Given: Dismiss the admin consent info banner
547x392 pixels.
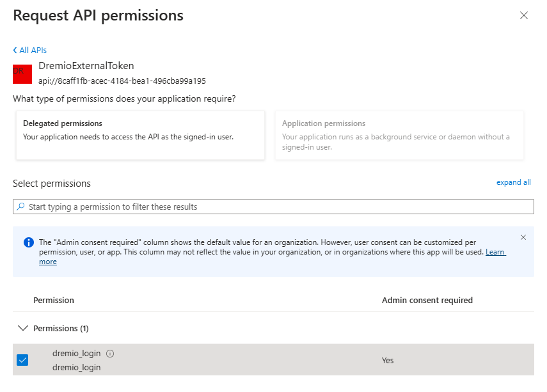Looking at the screenshot, I should pos(523,237).
